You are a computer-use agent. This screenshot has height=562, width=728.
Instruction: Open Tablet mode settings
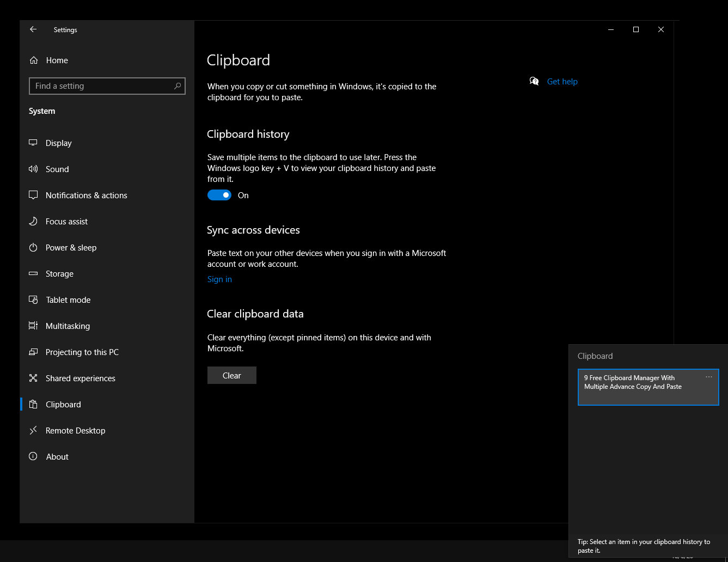tap(68, 300)
